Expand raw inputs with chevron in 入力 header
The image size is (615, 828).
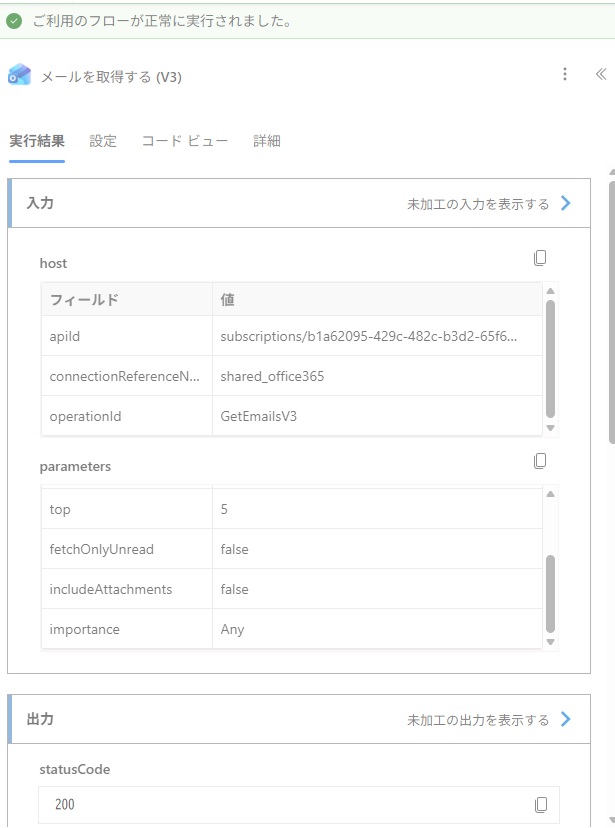565,203
